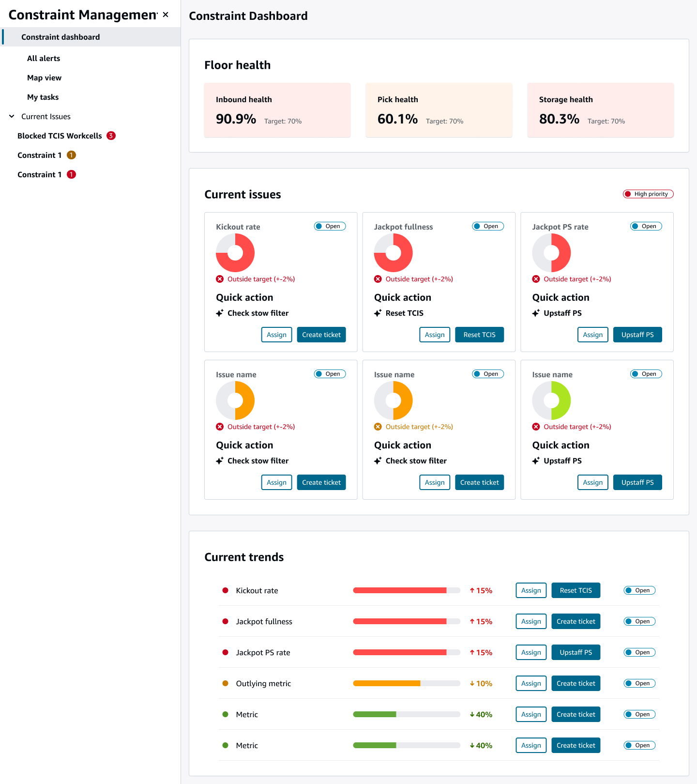Assign the Kickout rate issue card
The image size is (697, 784).
tap(276, 335)
